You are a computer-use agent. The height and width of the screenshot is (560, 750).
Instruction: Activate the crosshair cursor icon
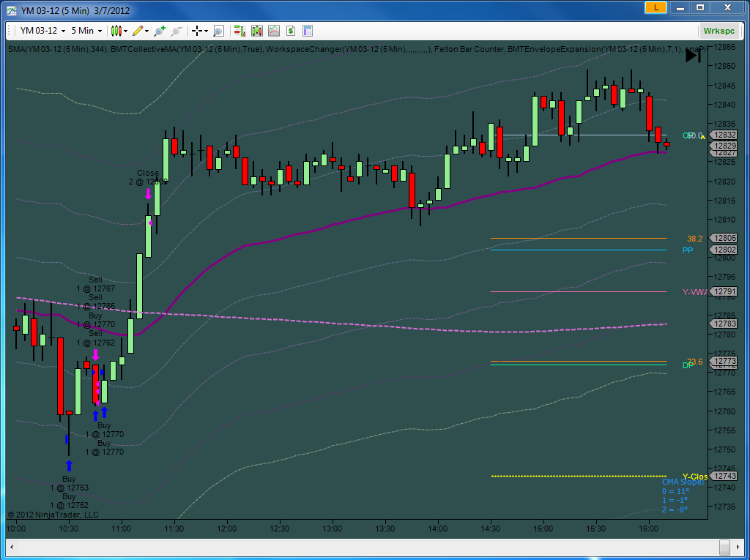coord(196,31)
